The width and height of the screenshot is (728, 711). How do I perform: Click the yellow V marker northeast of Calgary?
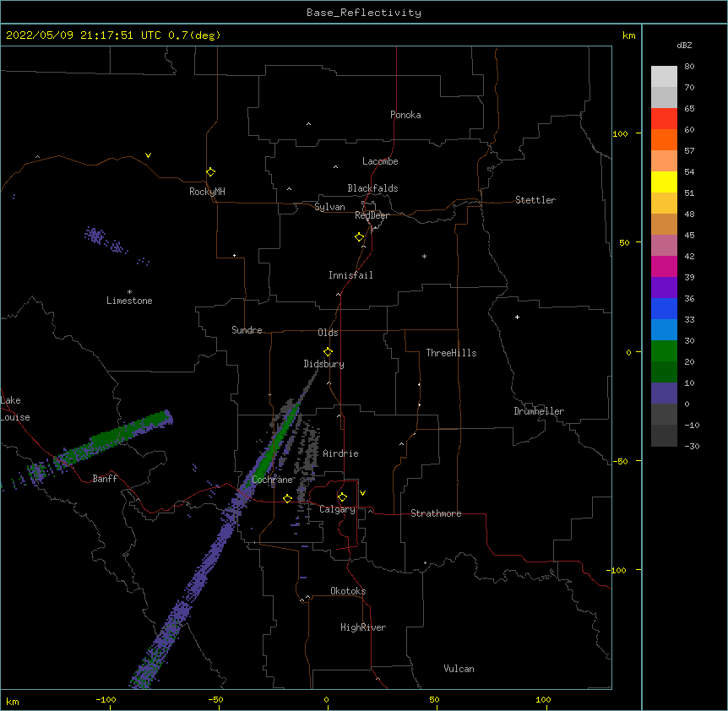click(x=362, y=493)
